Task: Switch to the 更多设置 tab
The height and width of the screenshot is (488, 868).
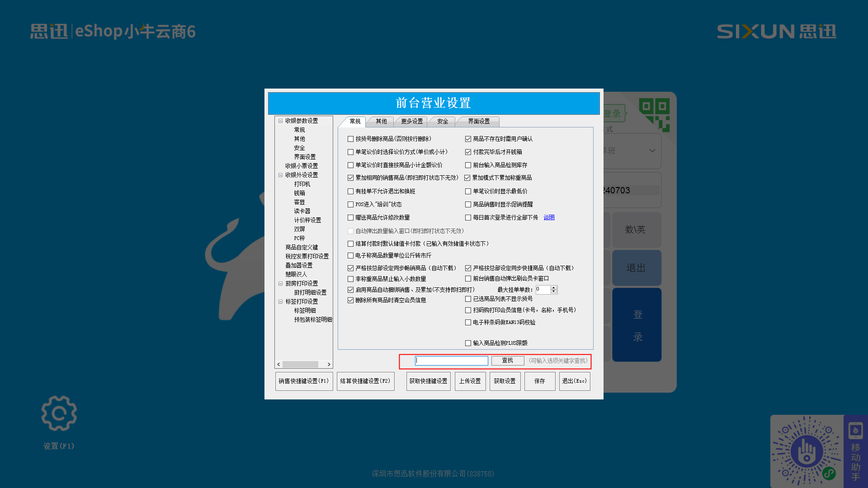Action: pos(412,121)
